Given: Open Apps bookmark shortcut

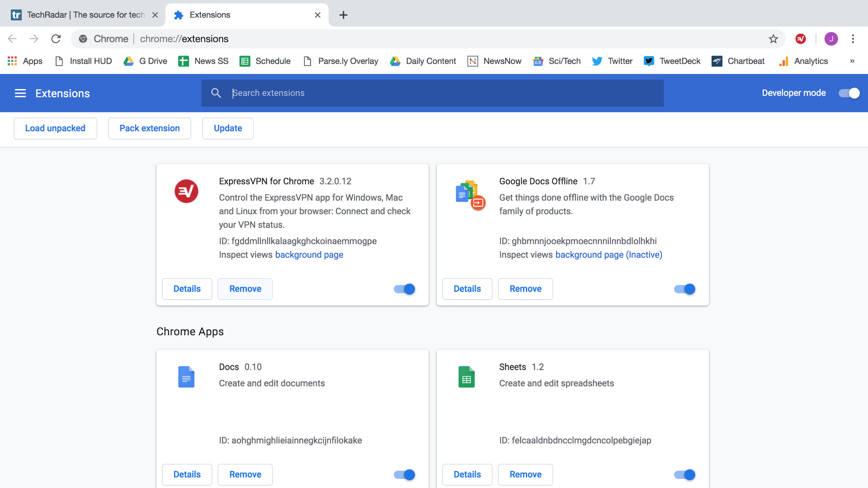Looking at the screenshot, I should (x=25, y=61).
